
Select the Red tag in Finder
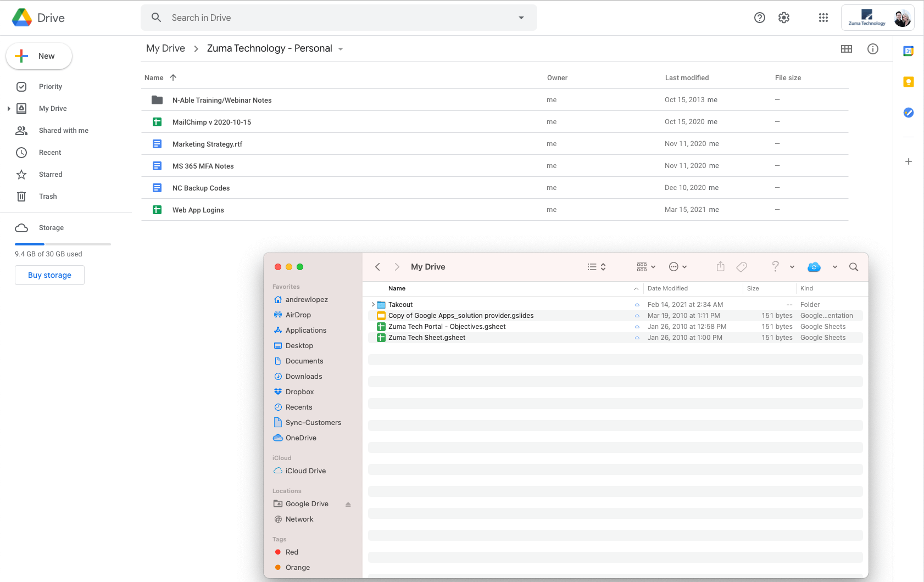pyautogui.click(x=292, y=552)
